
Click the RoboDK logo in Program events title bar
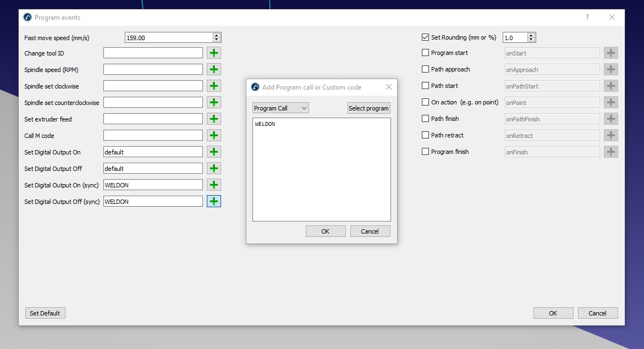coord(27,17)
